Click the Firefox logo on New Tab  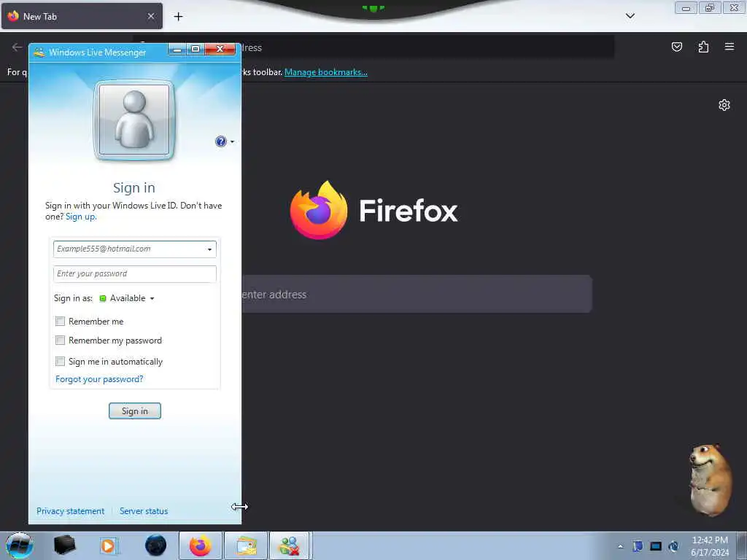coord(319,210)
